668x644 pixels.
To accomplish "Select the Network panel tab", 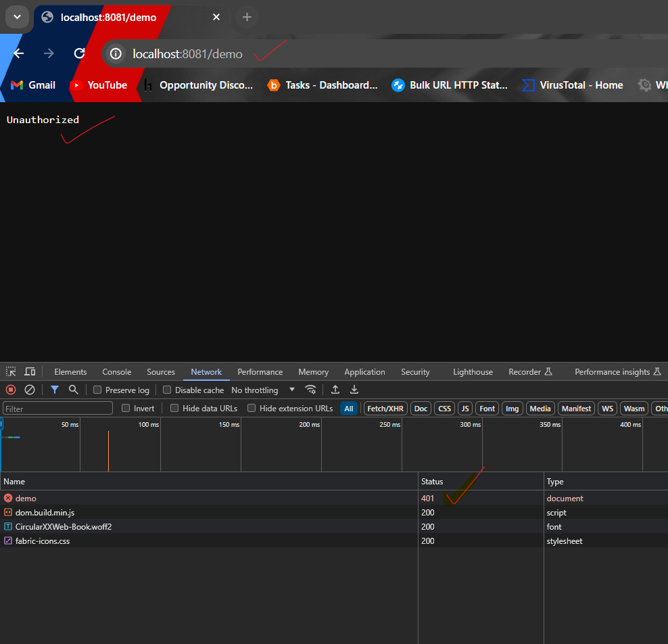I will (x=206, y=372).
